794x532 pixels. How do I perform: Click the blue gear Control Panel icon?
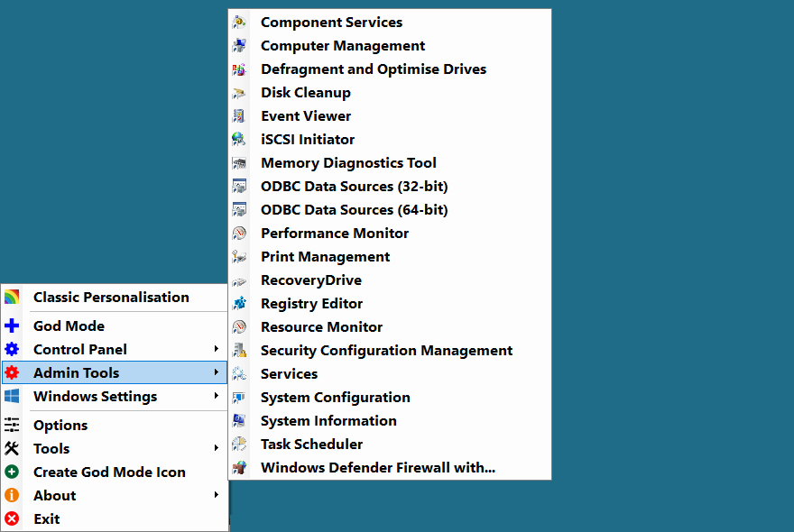click(x=12, y=349)
